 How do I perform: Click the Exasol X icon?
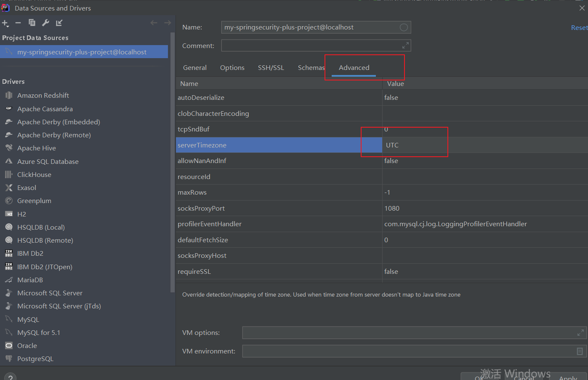click(9, 187)
